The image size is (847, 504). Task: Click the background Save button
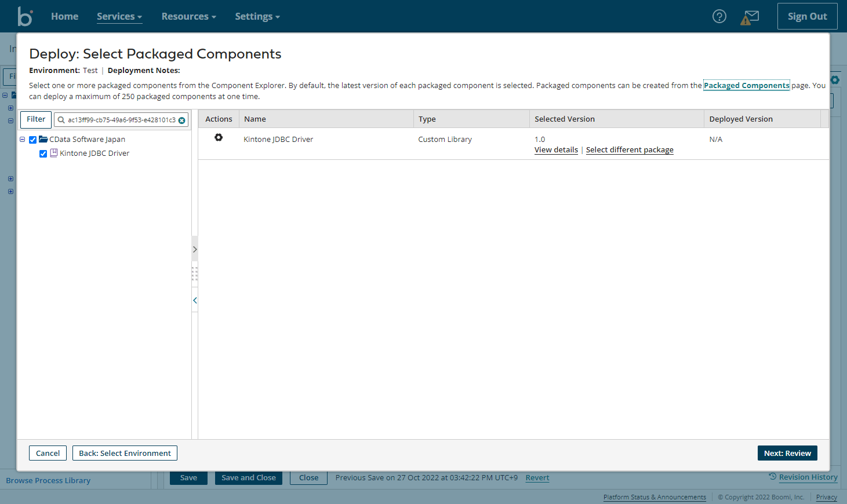(x=188, y=478)
